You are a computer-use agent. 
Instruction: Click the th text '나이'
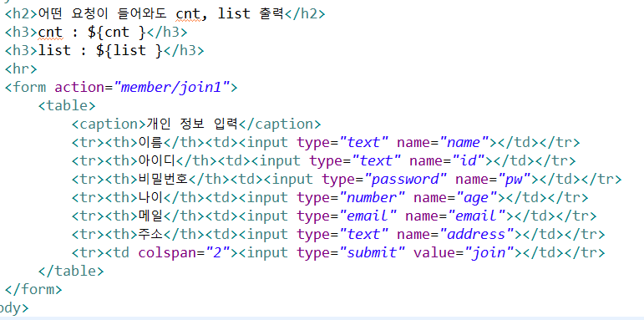click(x=150, y=197)
